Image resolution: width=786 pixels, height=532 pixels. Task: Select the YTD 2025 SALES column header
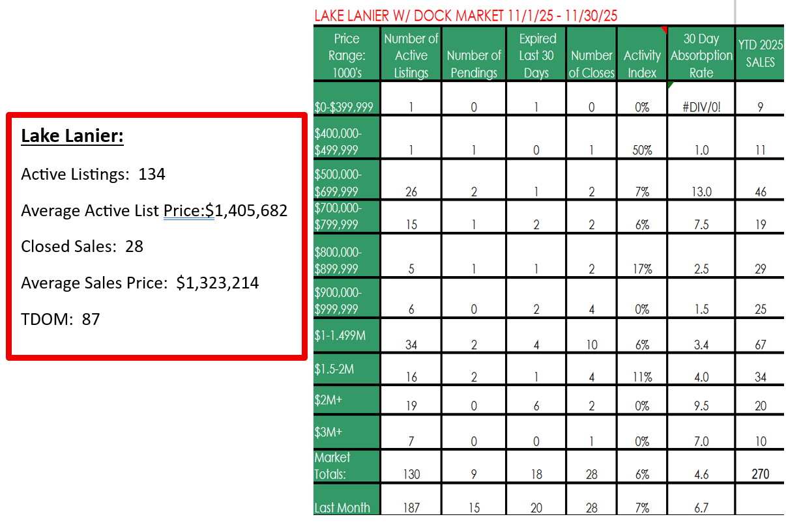[x=760, y=53]
